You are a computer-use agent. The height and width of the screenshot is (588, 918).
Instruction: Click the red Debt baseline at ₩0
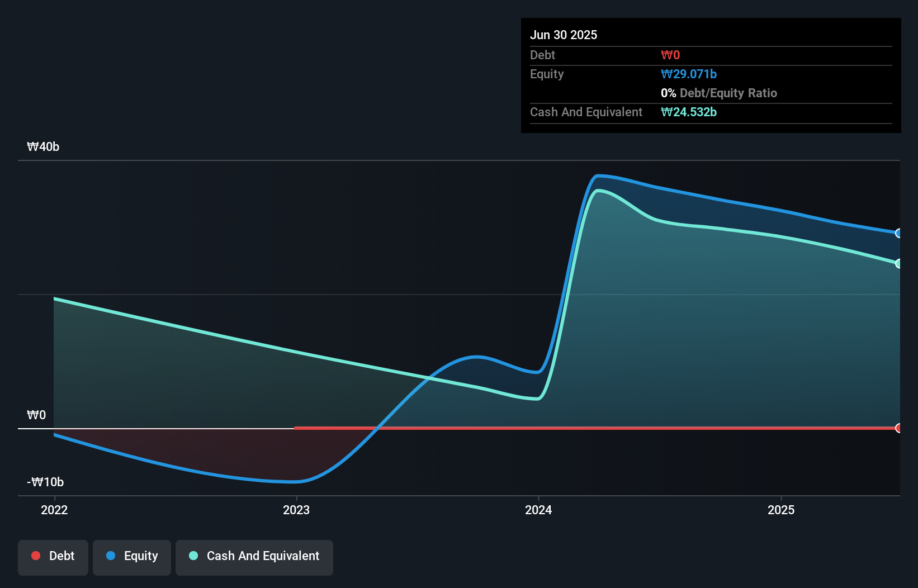615,428
